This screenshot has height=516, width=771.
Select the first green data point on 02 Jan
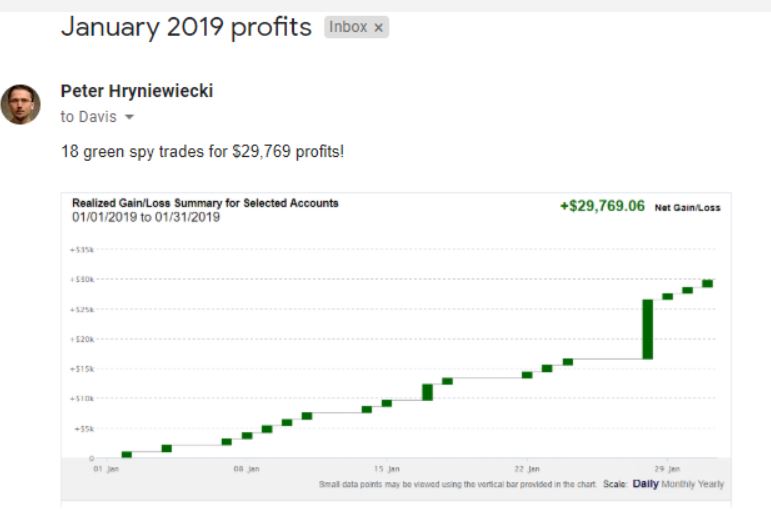point(126,455)
